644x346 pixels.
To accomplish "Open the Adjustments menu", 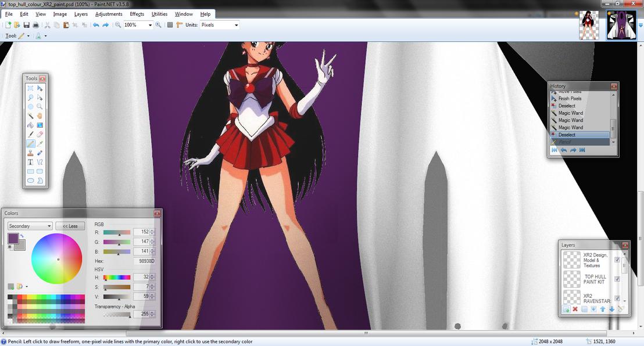I will pos(109,14).
